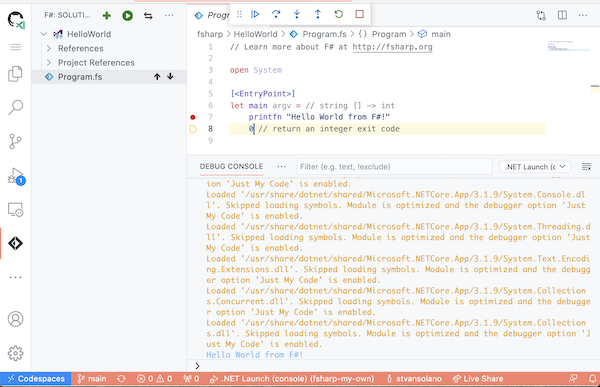Open solution explorer more actions menu
600x387 pixels.
tap(169, 15)
